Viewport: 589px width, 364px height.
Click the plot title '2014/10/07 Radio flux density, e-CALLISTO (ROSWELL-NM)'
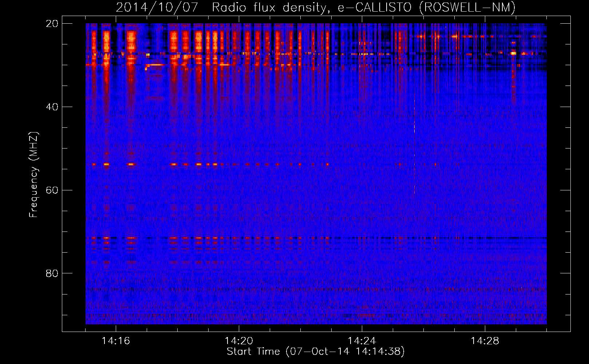(x=316, y=7)
